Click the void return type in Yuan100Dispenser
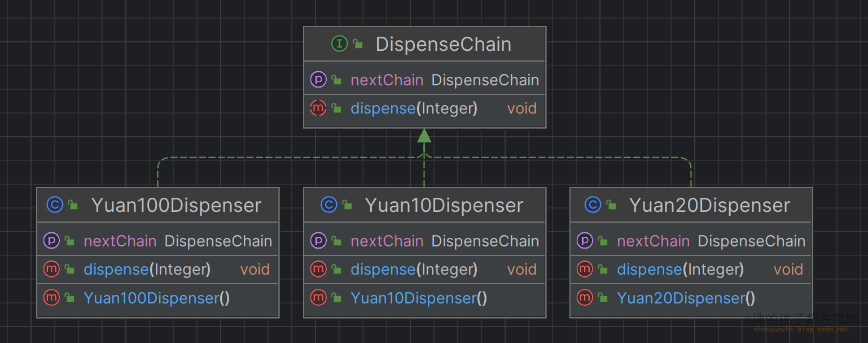Viewport: 868px width, 343px height. [x=255, y=270]
